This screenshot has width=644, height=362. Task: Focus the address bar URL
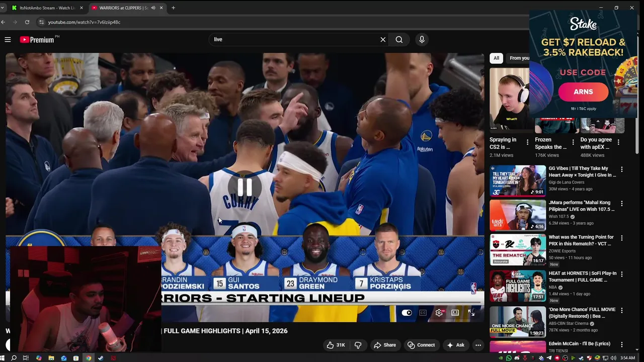(x=84, y=22)
